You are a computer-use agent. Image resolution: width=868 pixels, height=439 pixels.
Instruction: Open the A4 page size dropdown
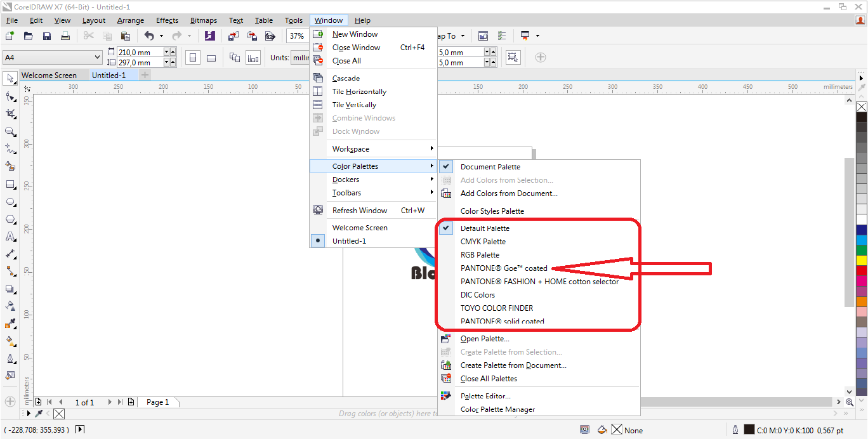(97, 58)
